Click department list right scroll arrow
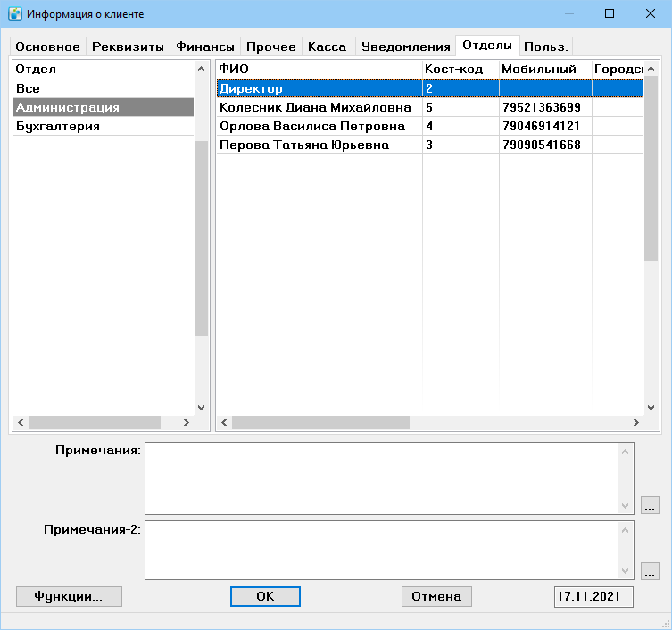 click(x=187, y=422)
